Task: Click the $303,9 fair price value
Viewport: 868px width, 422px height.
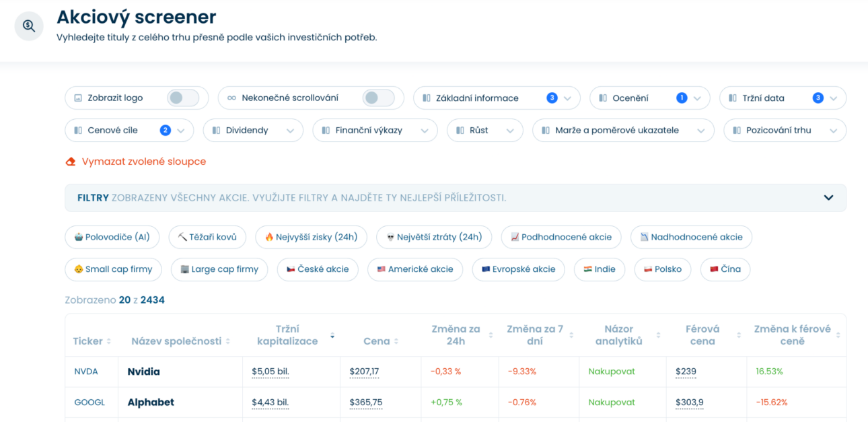Action: click(x=690, y=402)
